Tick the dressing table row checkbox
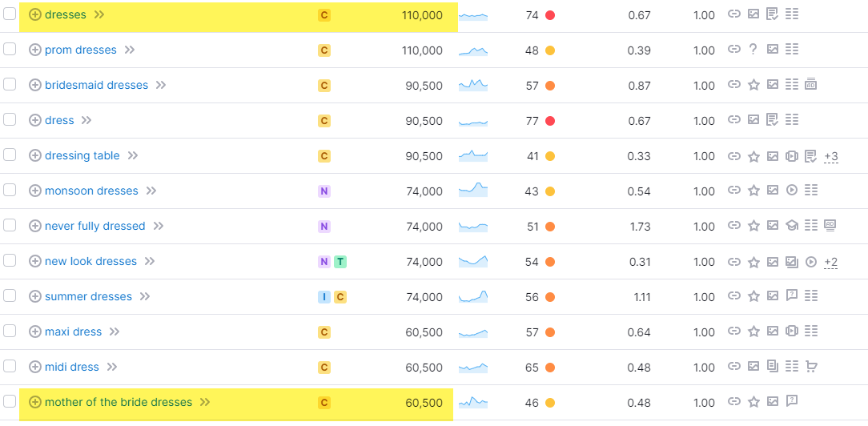 pos(10,155)
